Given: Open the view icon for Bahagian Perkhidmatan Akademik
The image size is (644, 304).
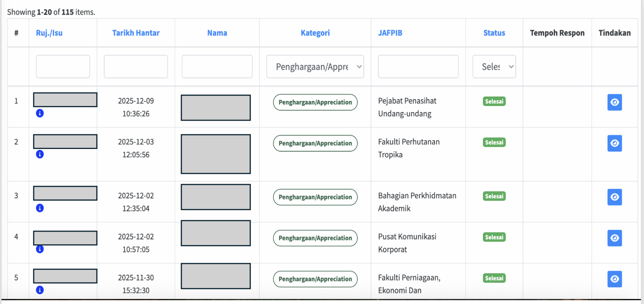Looking at the screenshot, I should (x=614, y=197).
